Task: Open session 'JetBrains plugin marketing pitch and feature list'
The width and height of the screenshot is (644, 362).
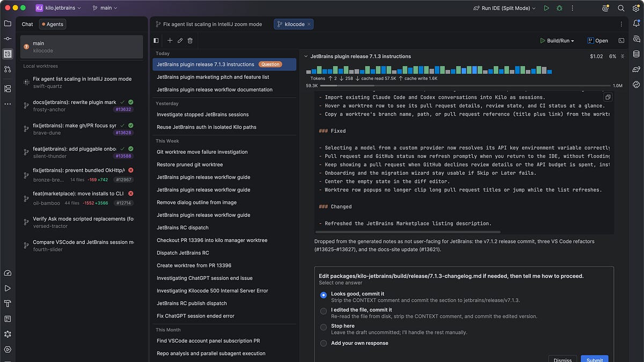Action: coord(224,77)
